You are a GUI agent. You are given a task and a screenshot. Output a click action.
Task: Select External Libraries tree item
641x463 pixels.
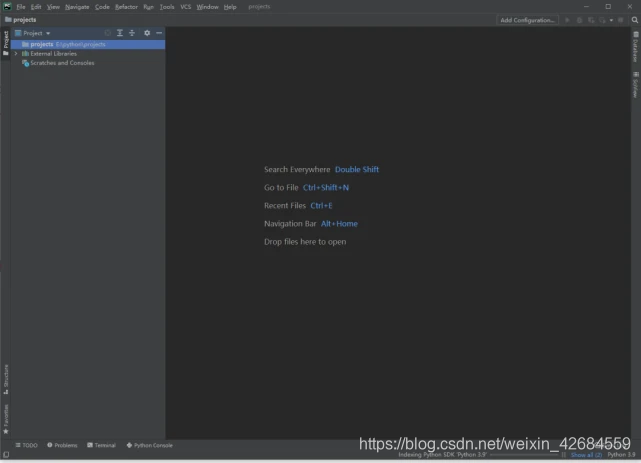[x=53, y=54]
